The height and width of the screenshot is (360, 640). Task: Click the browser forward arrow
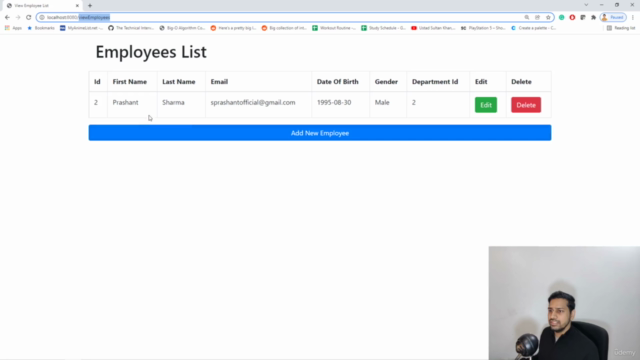point(18,17)
